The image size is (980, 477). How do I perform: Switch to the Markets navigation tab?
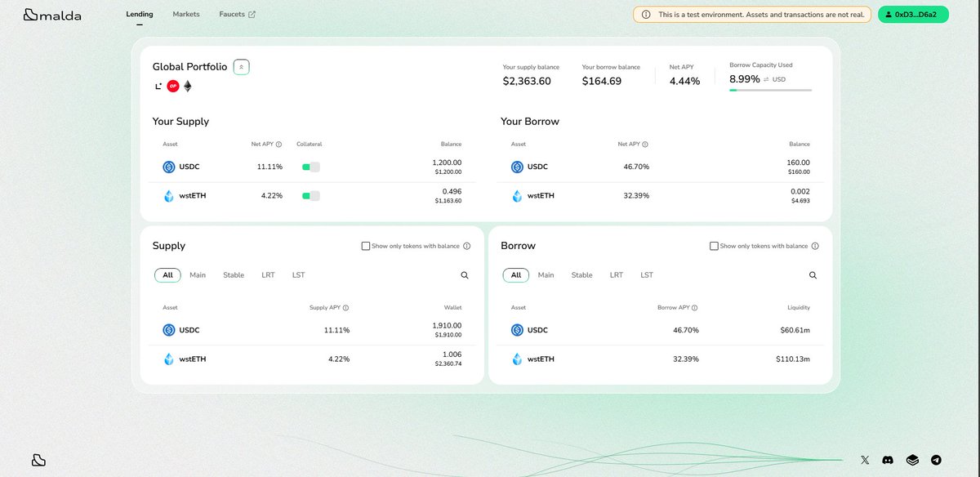(186, 14)
